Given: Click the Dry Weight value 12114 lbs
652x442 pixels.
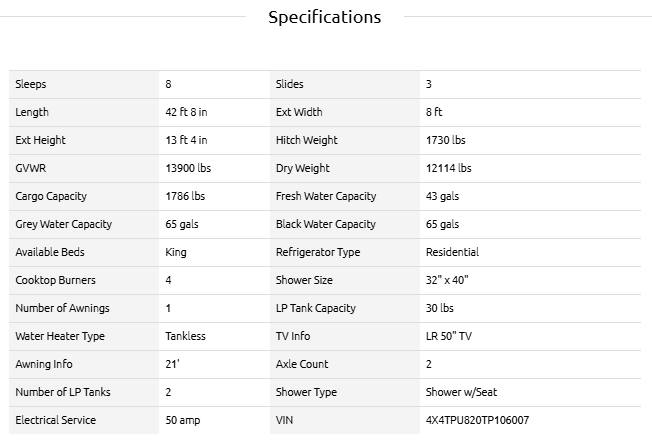Looking at the screenshot, I should 448,168.
